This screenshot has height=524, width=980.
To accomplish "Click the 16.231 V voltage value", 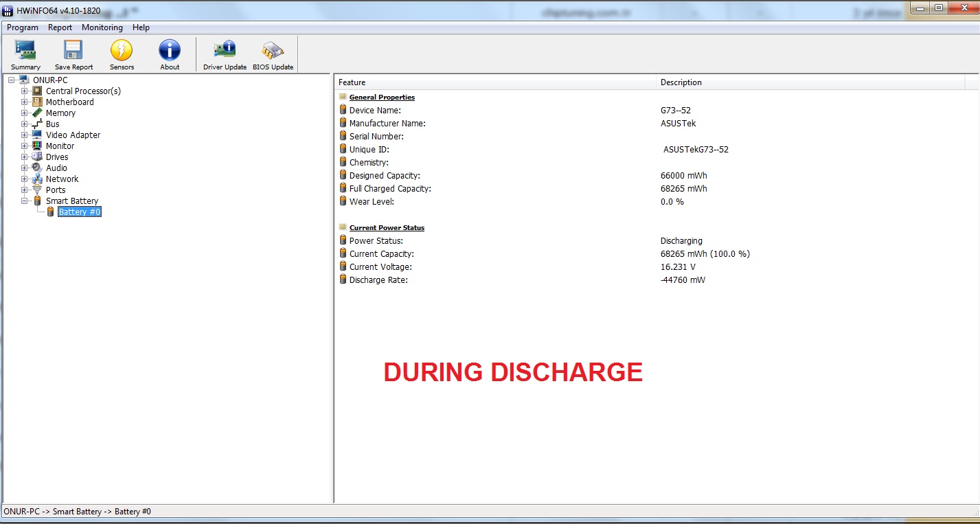I will coord(678,267).
